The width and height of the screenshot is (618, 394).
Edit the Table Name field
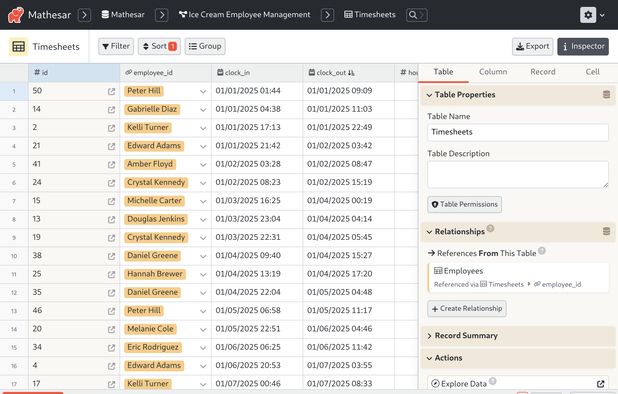[x=518, y=132]
